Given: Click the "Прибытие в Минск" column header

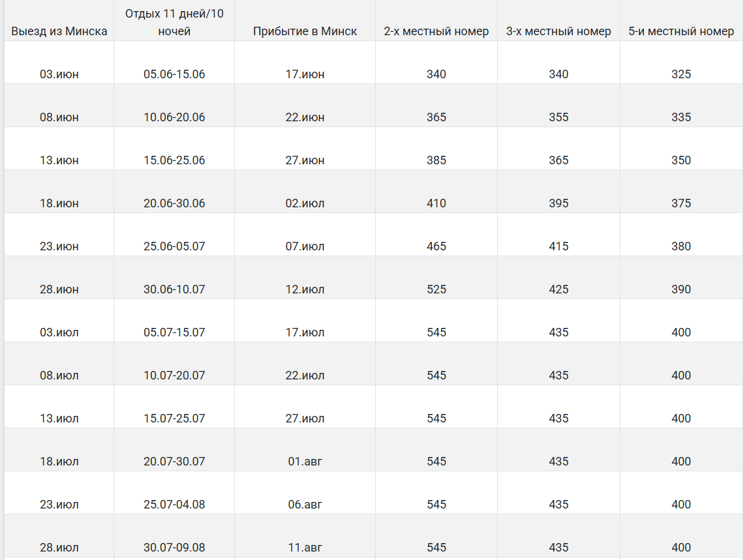Looking at the screenshot, I should tap(305, 31).
